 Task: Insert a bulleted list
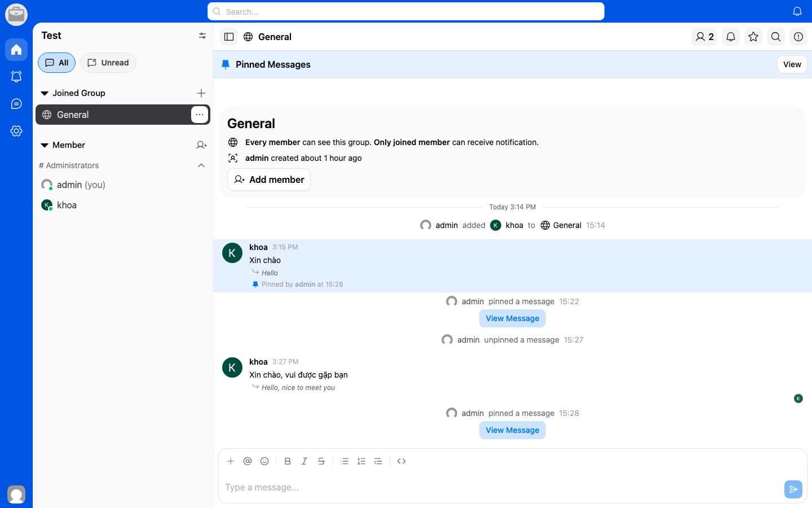345,461
